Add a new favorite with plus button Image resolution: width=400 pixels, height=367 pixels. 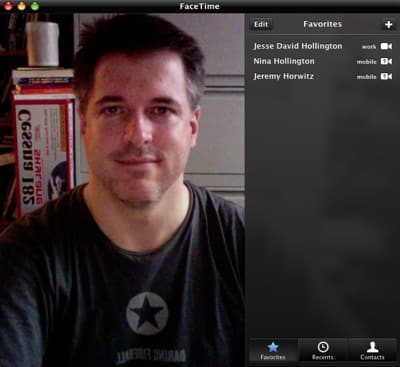pos(388,24)
